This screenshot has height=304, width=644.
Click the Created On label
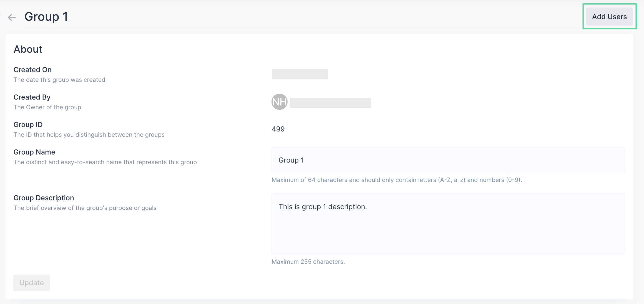tap(32, 70)
